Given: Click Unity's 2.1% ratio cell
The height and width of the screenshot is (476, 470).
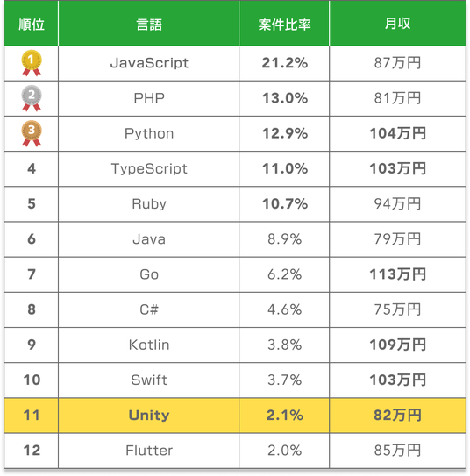Looking at the screenshot, I should point(284,416).
